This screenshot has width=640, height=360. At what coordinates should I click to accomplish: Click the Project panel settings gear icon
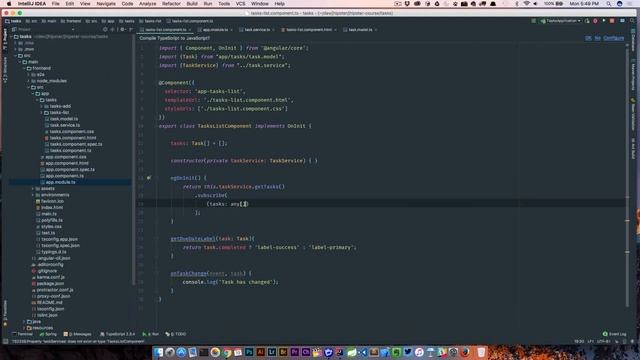122,29
